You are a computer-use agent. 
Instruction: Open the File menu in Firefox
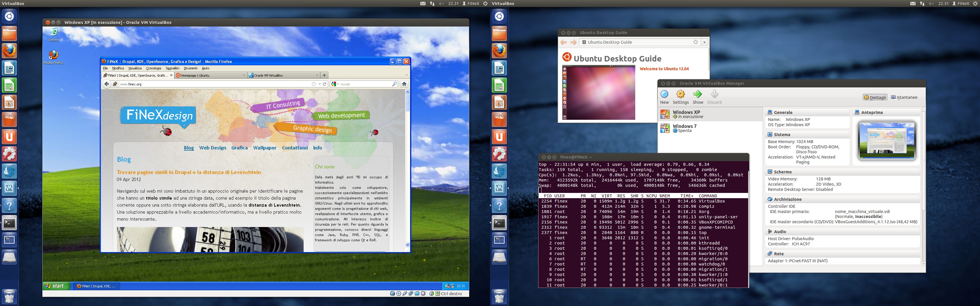click(x=105, y=68)
